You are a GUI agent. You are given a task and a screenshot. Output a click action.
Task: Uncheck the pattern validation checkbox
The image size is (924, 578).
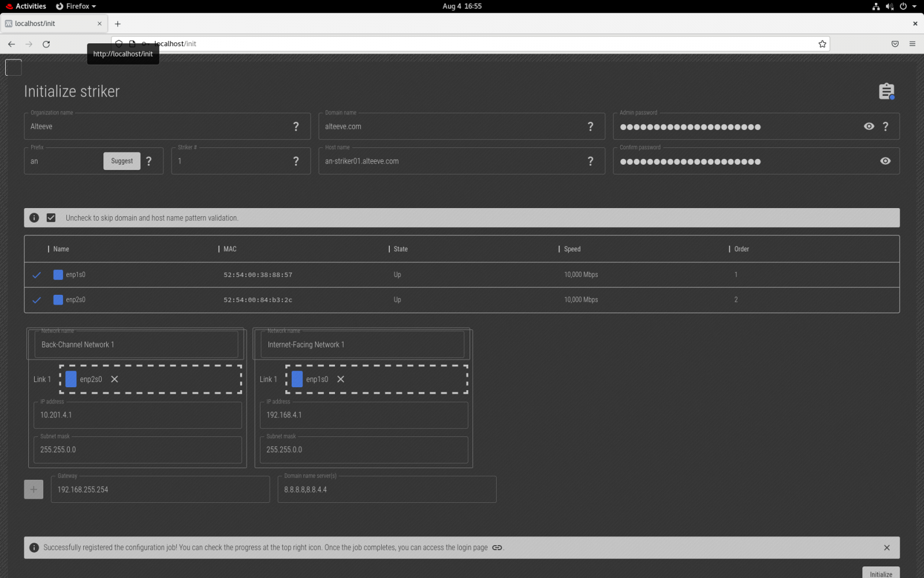(x=51, y=218)
